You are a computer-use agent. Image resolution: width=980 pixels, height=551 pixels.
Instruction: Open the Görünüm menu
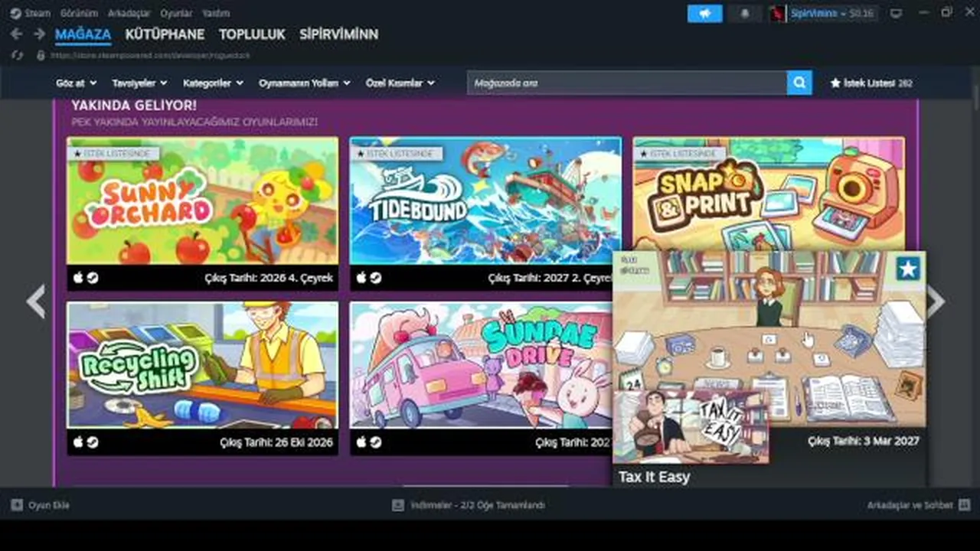[x=78, y=13]
